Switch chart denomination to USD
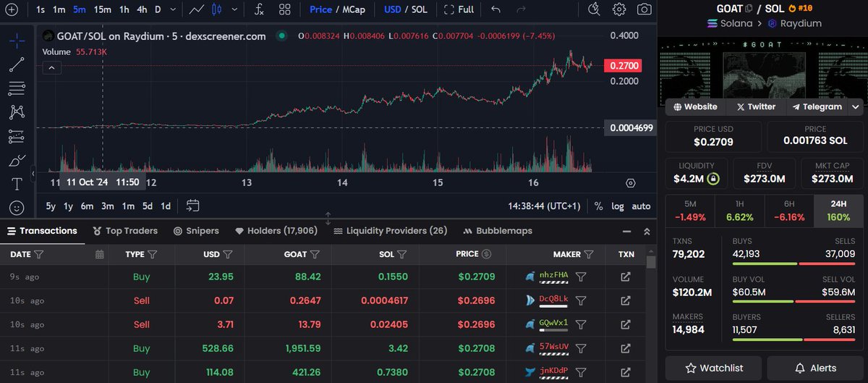 [393, 9]
